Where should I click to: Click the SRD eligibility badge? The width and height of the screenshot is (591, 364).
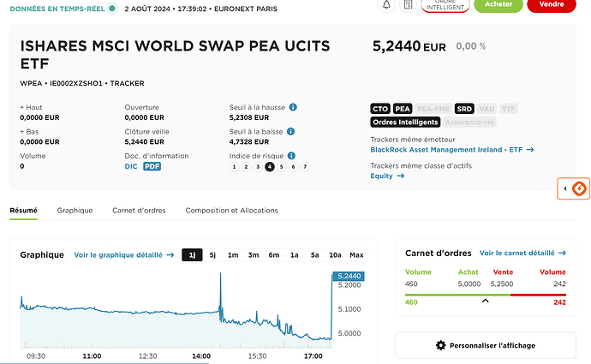point(464,109)
